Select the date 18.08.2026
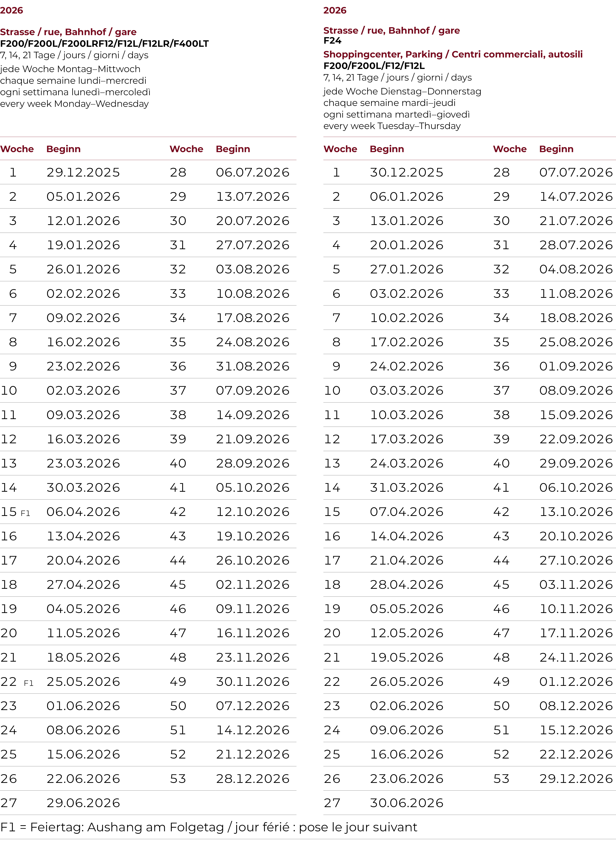 [576, 318]
